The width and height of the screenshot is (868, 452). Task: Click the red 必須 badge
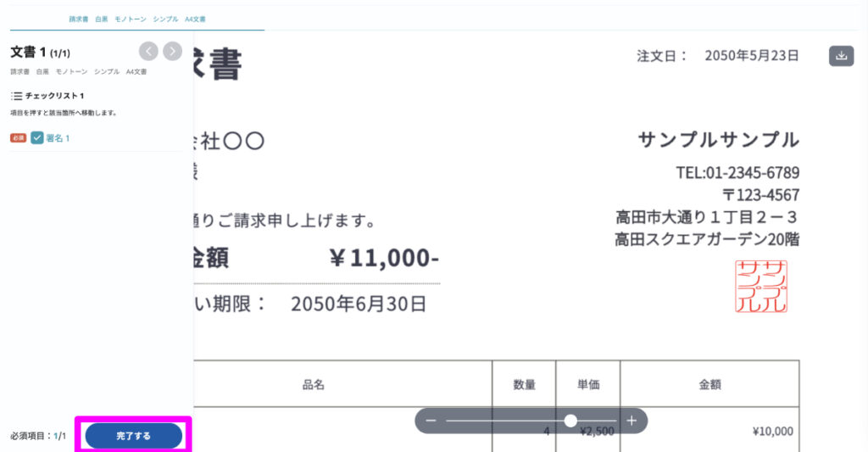(19, 138)
